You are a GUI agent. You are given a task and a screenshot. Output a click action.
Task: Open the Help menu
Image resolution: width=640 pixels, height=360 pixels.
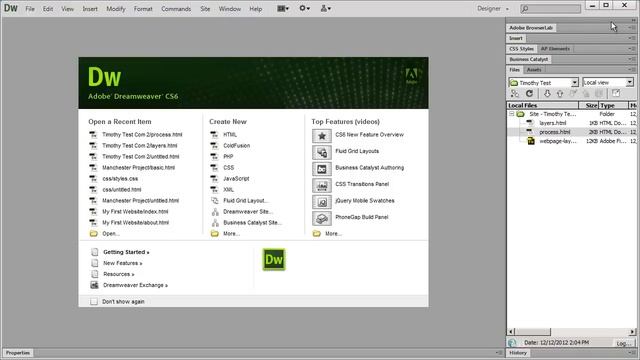(256, 9)
